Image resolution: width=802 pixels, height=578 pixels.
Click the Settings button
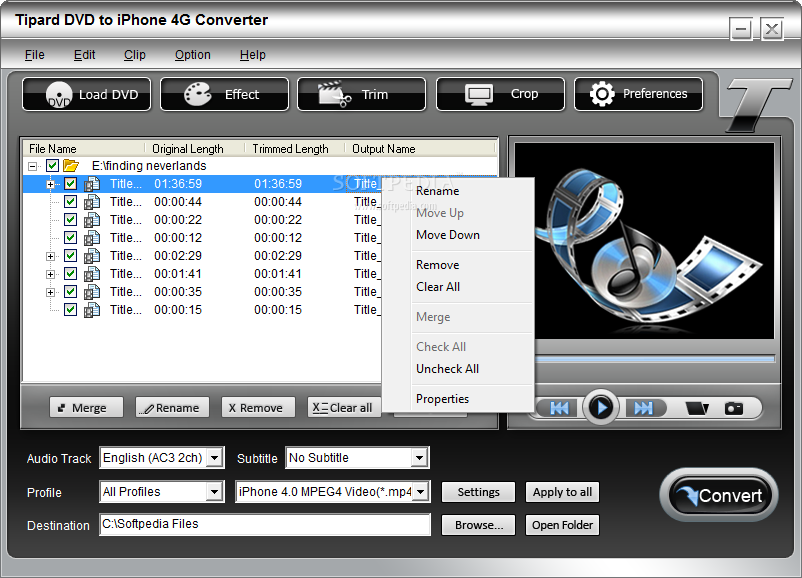point(478,492)
